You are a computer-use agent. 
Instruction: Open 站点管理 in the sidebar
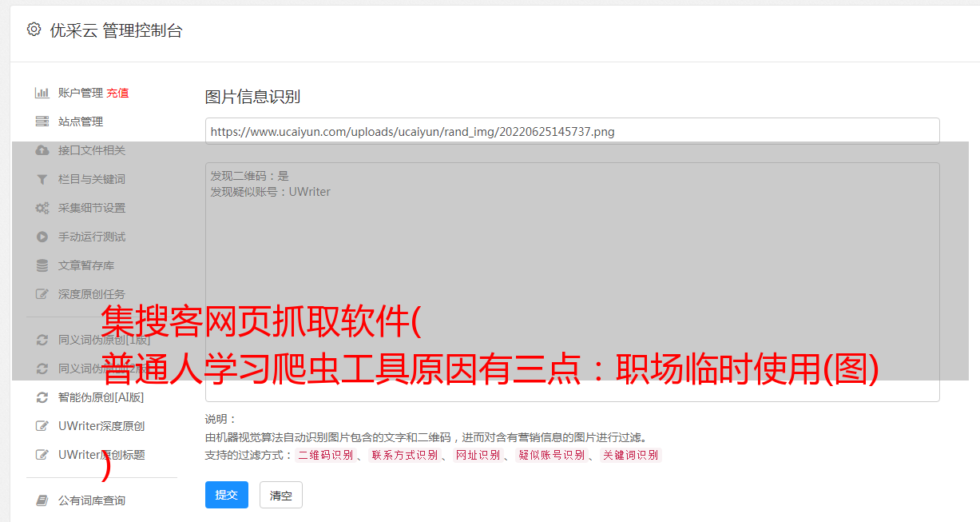pyautogui.click(x=81, y=122)
